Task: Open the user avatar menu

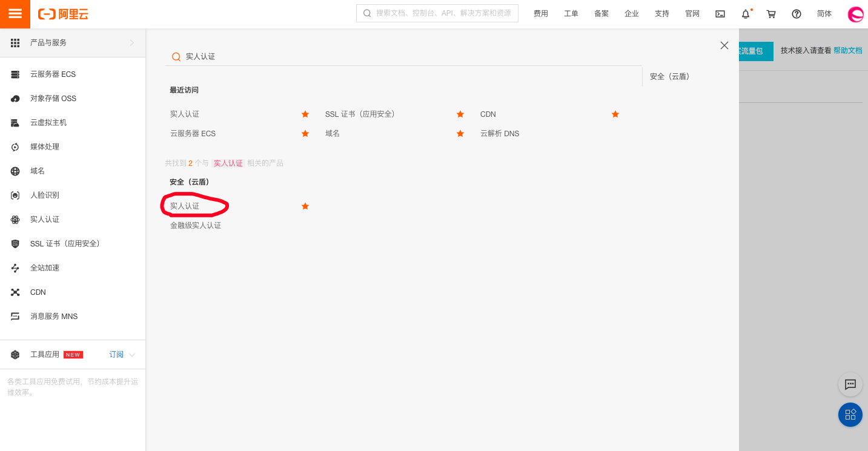Action: (856, 14)
